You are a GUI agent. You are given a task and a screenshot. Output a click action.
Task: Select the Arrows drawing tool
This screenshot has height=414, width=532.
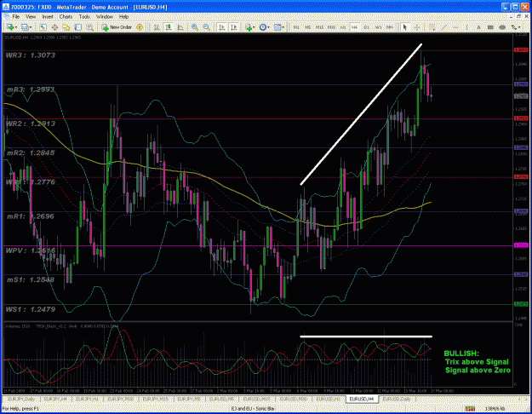(x=514, y=27)
